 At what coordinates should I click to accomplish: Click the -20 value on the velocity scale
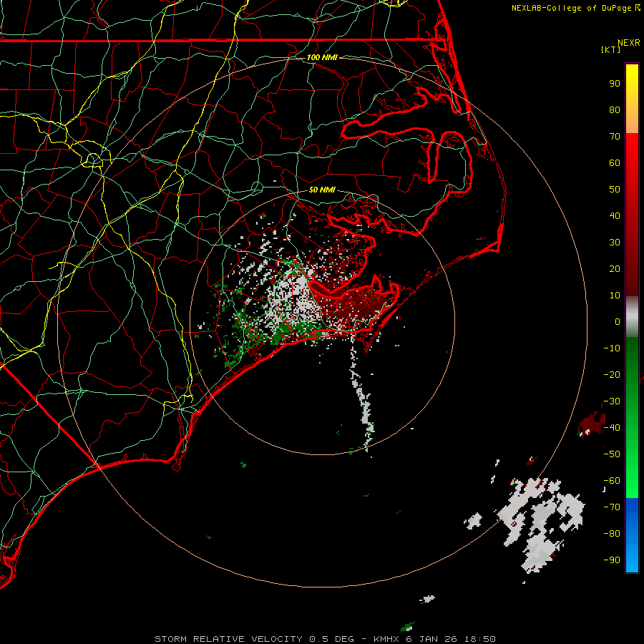coord(612,374)
